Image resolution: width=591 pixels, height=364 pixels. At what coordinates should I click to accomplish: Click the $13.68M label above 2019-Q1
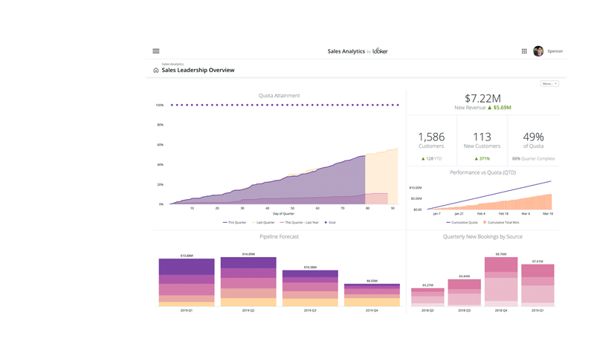point(187,256)
